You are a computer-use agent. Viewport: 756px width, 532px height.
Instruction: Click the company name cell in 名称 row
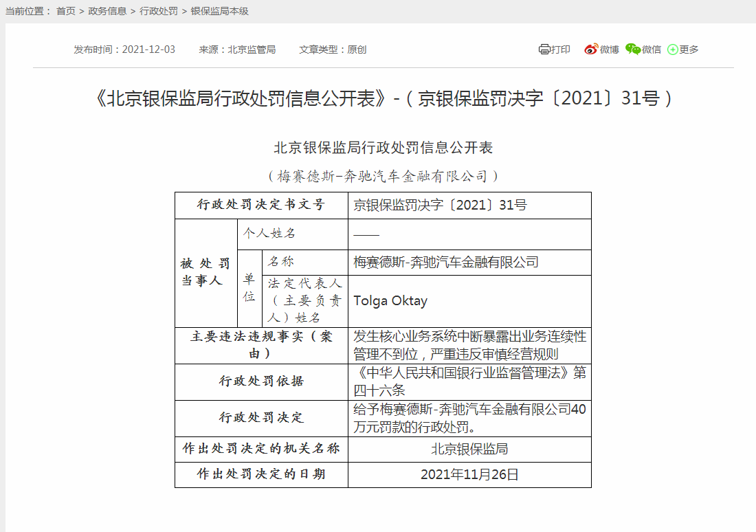coord(469,262)
